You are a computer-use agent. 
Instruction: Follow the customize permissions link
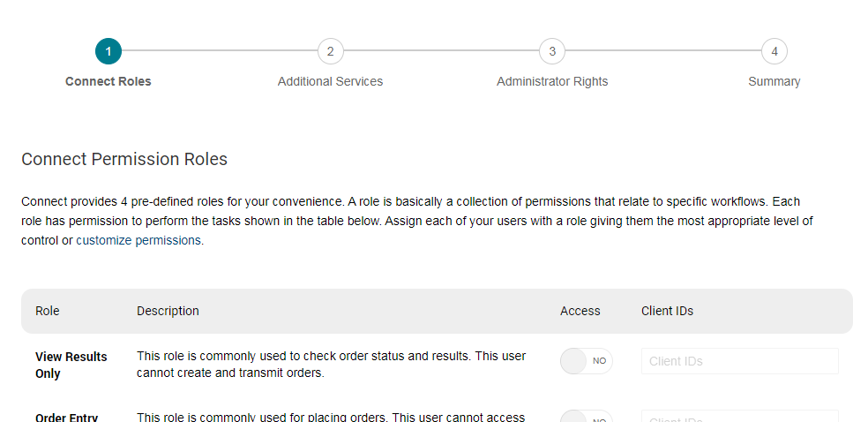coord(139,240)
